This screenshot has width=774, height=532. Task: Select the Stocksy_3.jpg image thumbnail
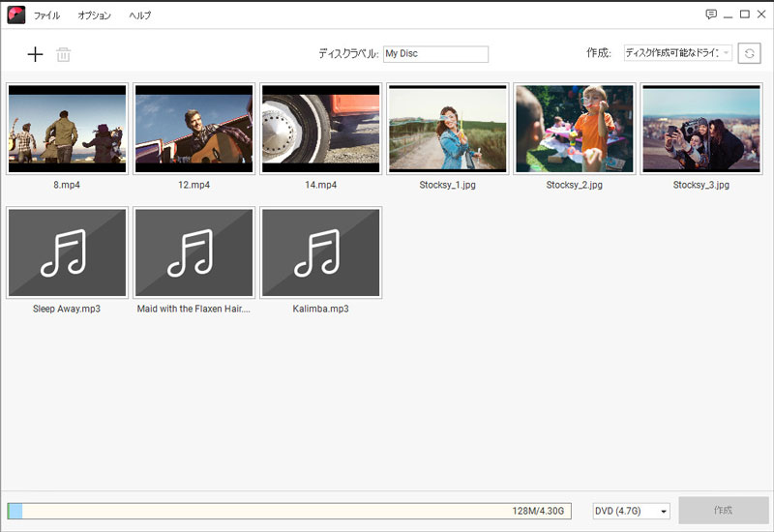[x=701, y=129]
